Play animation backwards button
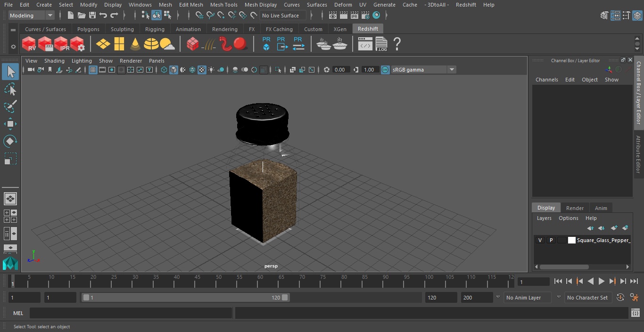 [590, 281]
